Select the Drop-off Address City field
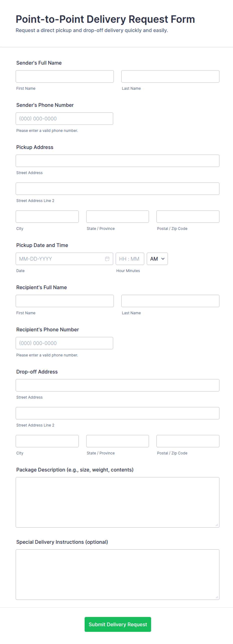The height and width of the screenshot is (644, 233). (x=47, y=441)
